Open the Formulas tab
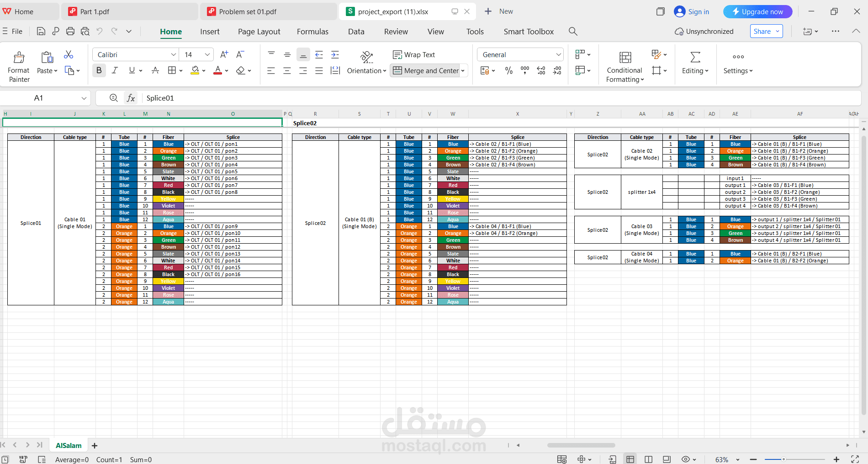868x464 pixels. tap(312, 32)
